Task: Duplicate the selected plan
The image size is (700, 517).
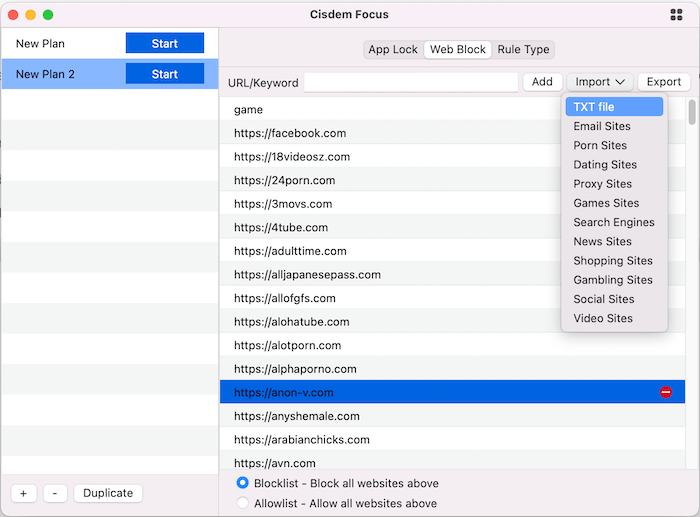Action: pos(108,493)
